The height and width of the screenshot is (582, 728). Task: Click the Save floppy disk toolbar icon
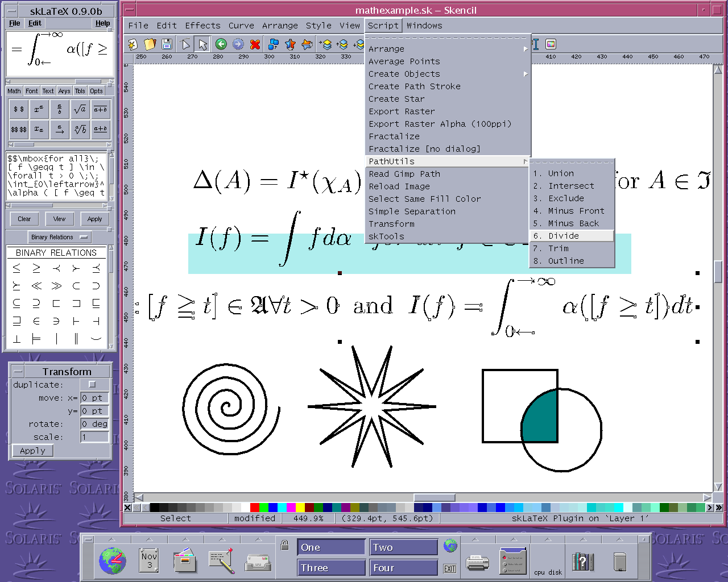[x=167, y=44]
